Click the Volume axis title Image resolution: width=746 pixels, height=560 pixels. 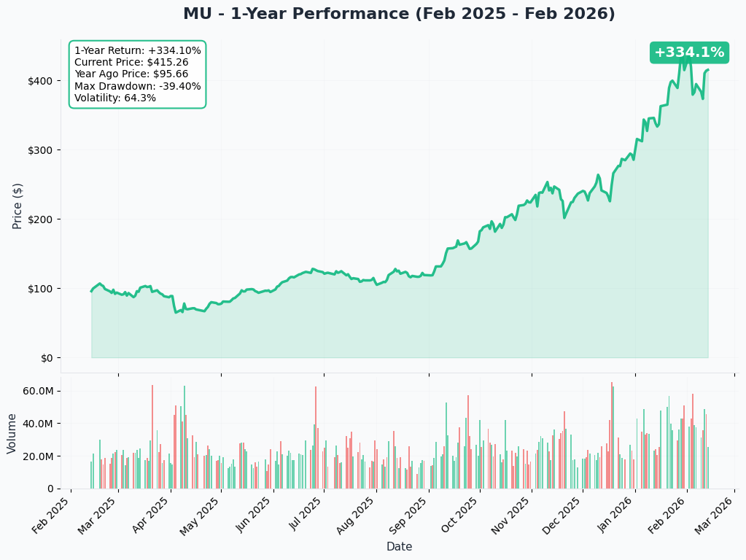coord(12,433)
